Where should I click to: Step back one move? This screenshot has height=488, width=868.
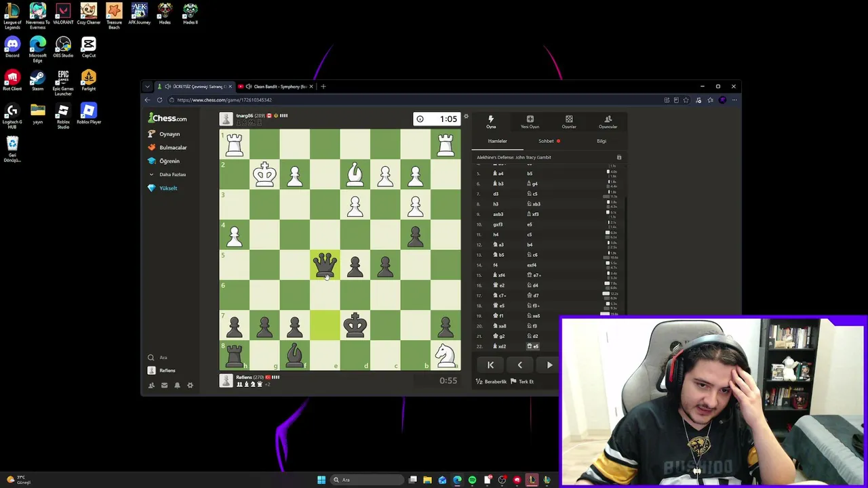click(x=520, y=365)
